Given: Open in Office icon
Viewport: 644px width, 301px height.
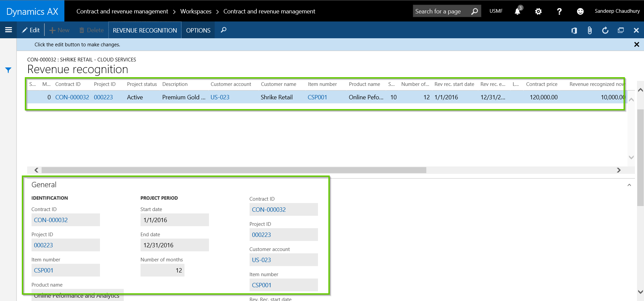Looking at the screenshot, I should point(574,31).
